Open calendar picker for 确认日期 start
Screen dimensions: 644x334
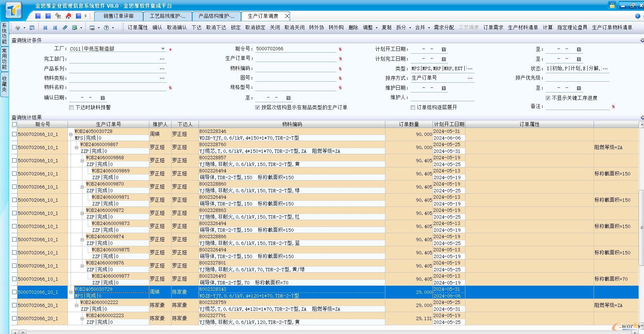point(103,98)
